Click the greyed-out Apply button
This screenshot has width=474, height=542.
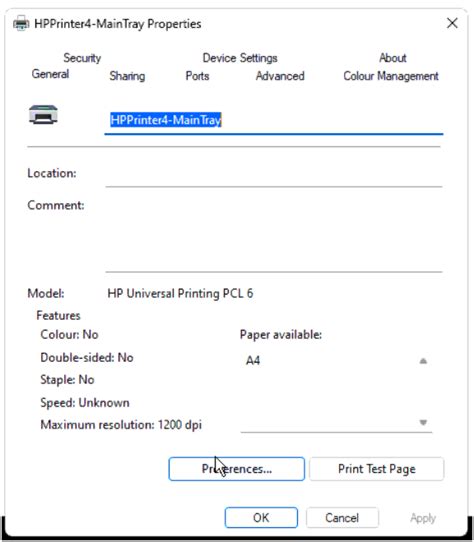coord(423,518)
